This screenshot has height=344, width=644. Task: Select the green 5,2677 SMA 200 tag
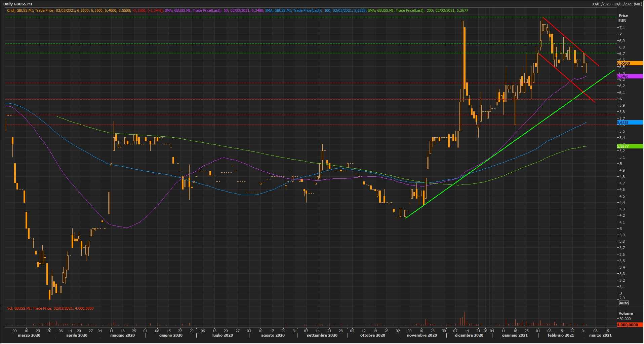click(x=630, y=146)
